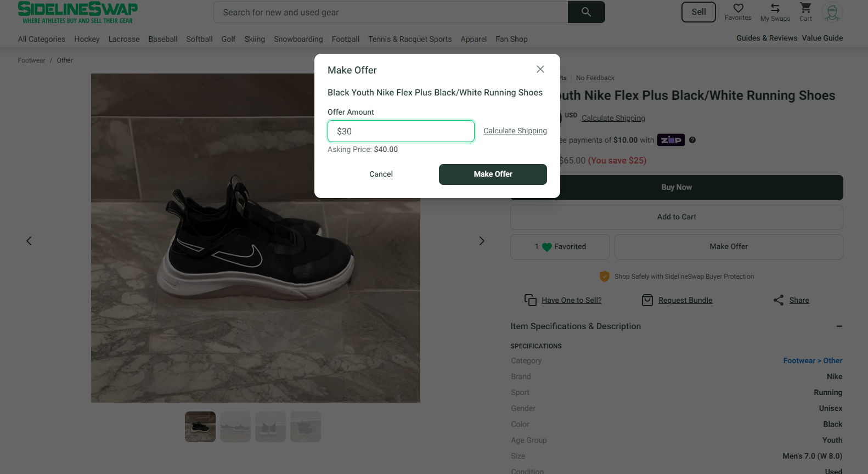Click Calculate Shipping on product page
Screen dimensions: 868x474
point(613,118)
